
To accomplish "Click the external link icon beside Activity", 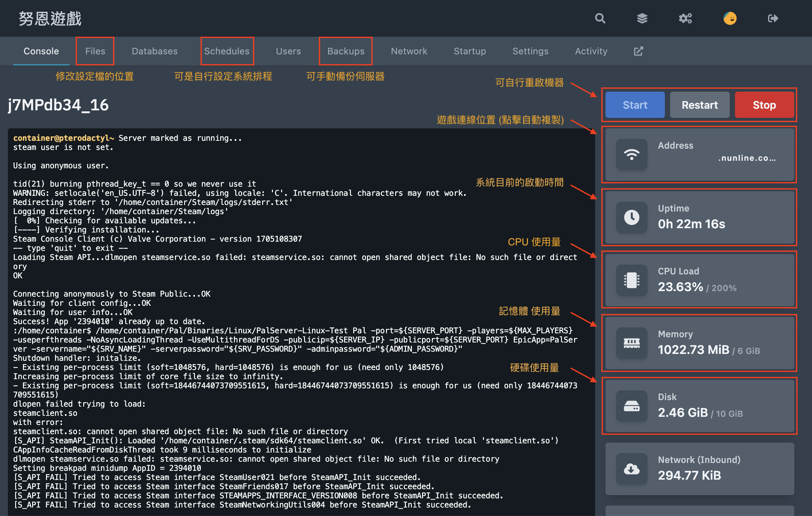I will 638,51.
